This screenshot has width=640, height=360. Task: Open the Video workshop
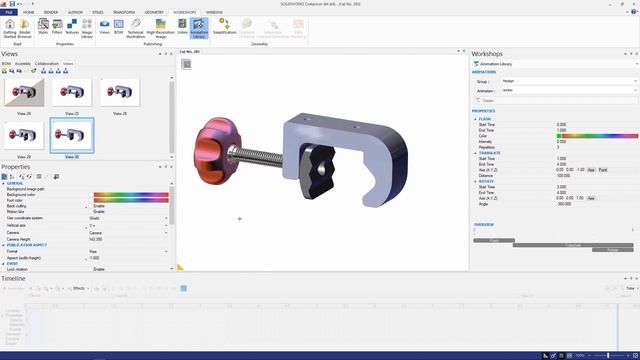[182, 27]
